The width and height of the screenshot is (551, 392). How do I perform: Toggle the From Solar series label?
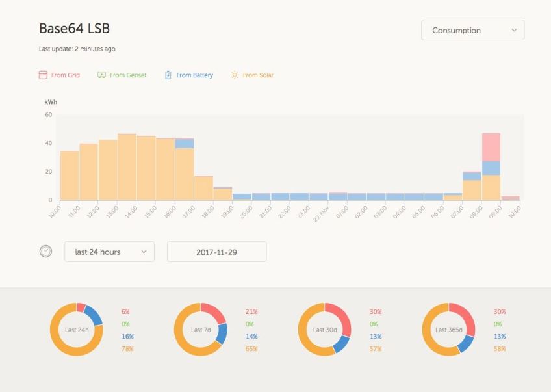(x=258, y=75)
